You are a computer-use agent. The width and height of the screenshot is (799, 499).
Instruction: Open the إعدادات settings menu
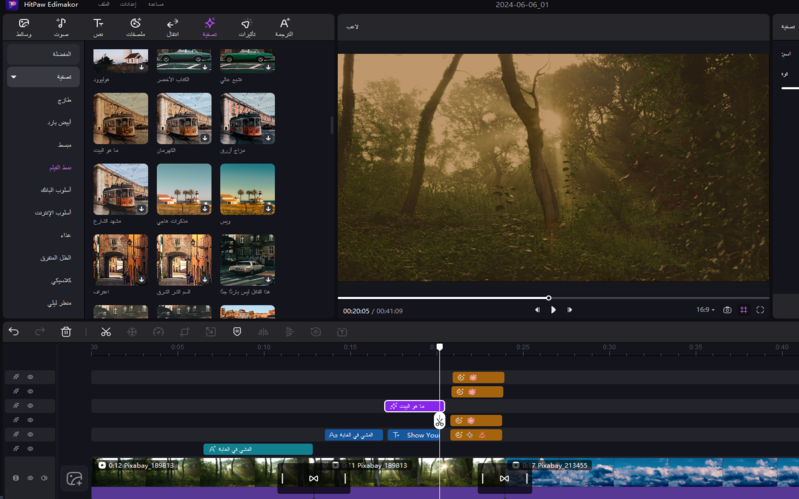128,5
